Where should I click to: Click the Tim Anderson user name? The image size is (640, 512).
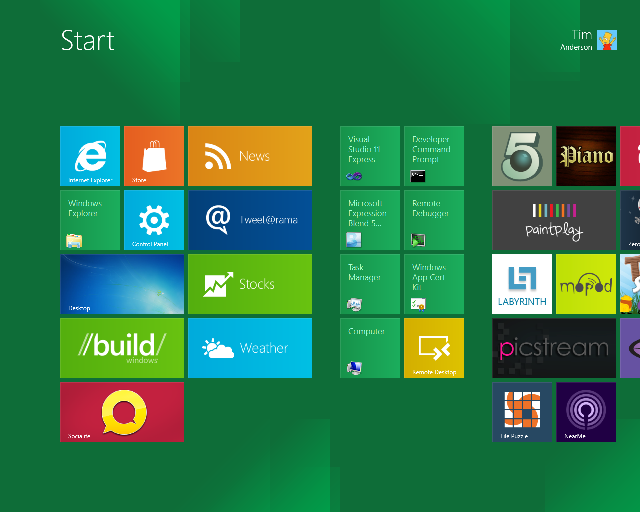click(576, 40)
